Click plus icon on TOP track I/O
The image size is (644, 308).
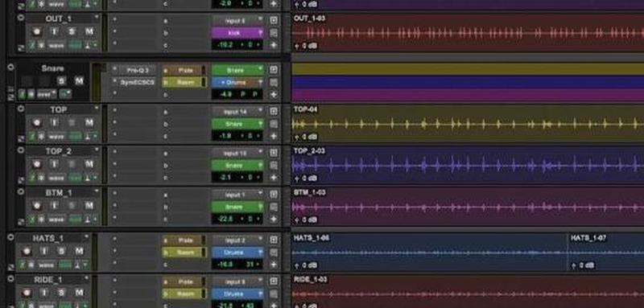click(274, 136)
